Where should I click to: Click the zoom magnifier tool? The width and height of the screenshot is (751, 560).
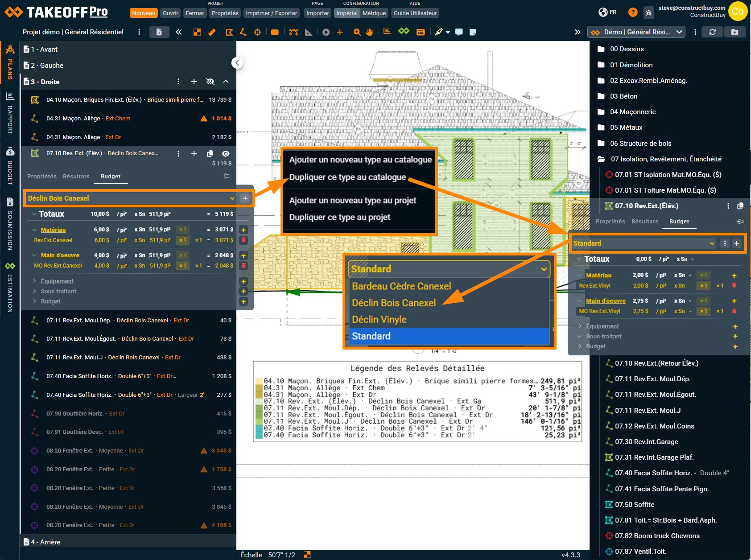pyautogui.click(x=357, y=32)
